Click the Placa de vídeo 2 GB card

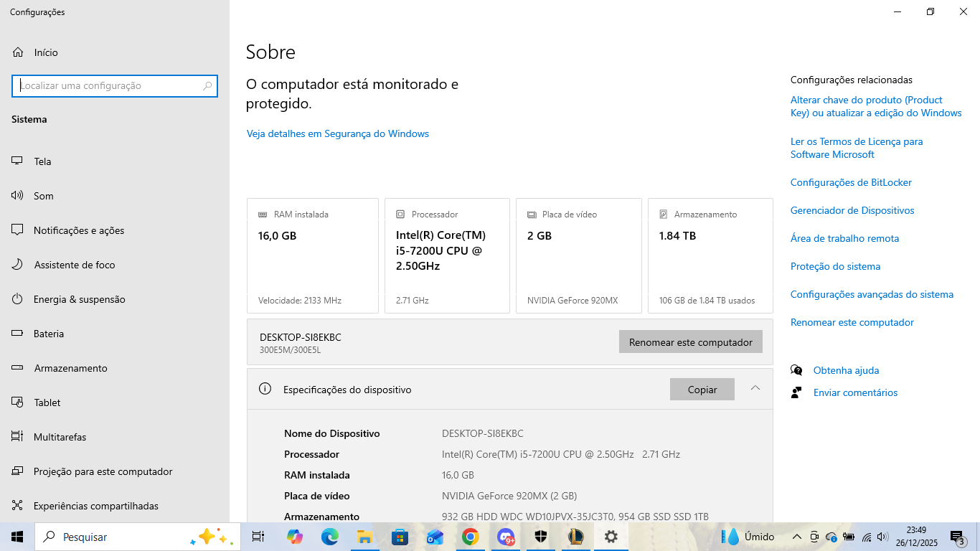[579, 256]
